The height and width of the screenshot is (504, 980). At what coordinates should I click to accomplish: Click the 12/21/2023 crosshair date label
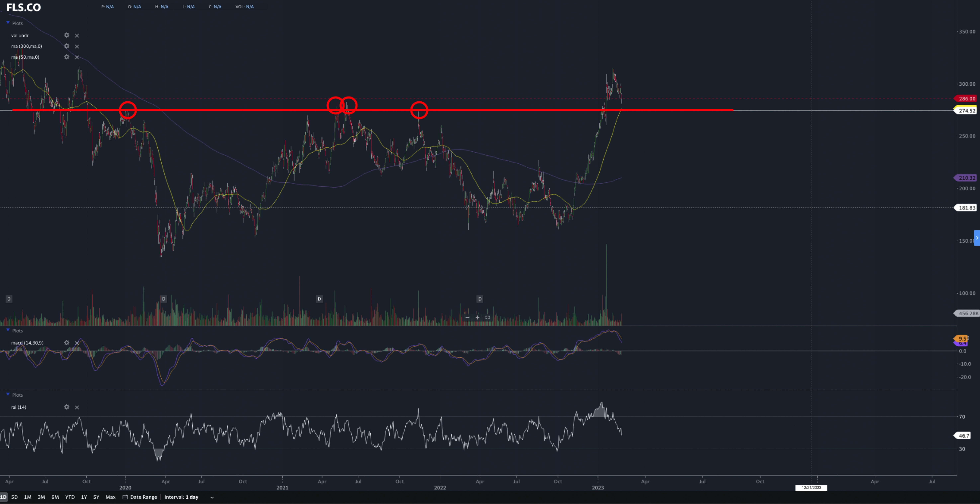(811, 488)
